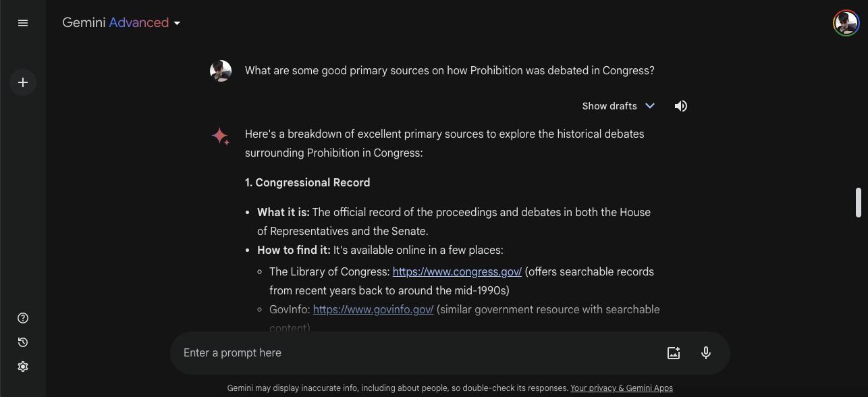
Task: Open the Settings gear icon
Action: (23, 367)
